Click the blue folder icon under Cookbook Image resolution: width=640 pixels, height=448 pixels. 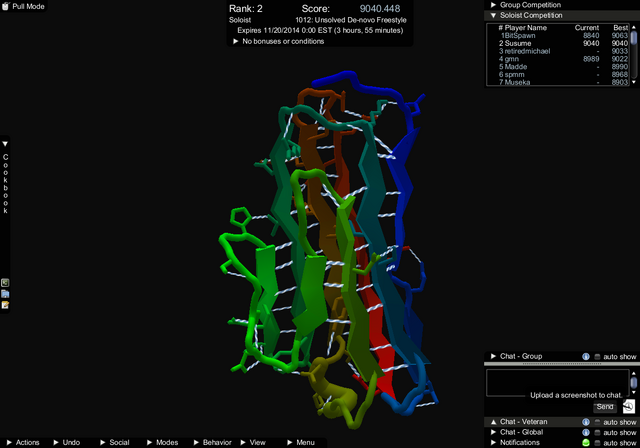tap(5, 294)
